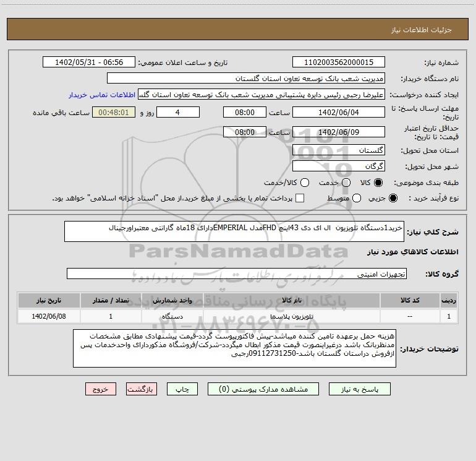
Task: Click the چاپ print button
Action: [x=182, y=389]
